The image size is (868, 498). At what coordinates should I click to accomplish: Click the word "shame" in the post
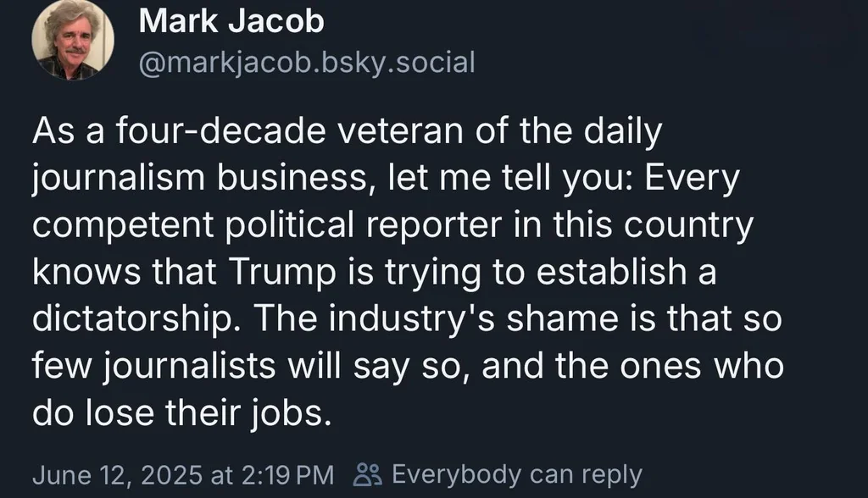point(563,319)
